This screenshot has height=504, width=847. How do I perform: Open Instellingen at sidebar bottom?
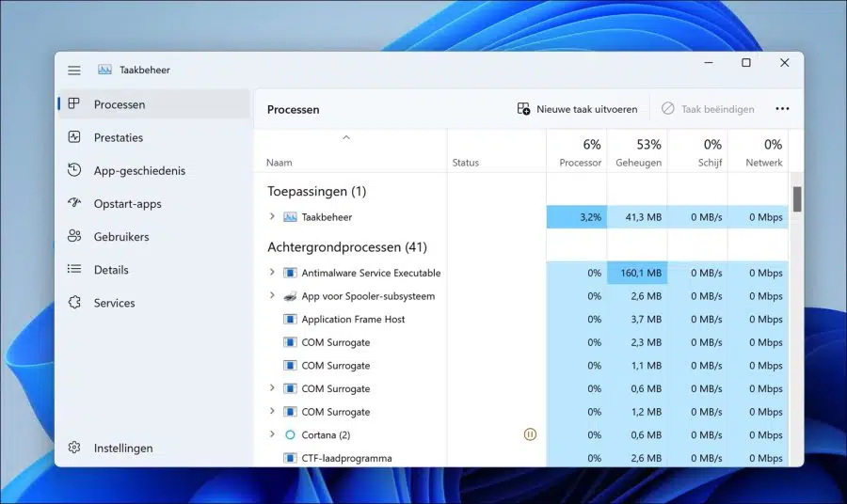tap(154, 448)
